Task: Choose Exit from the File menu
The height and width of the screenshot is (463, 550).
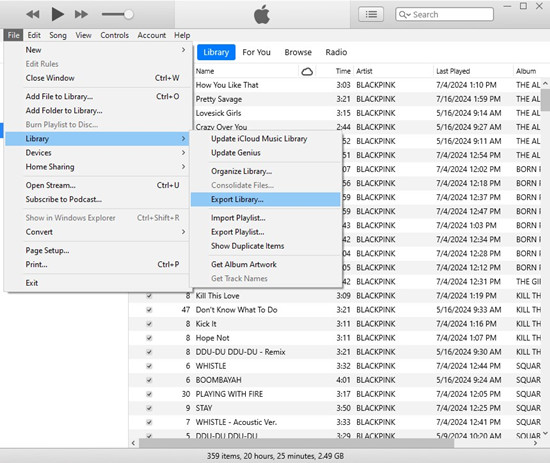Action: 98,283
